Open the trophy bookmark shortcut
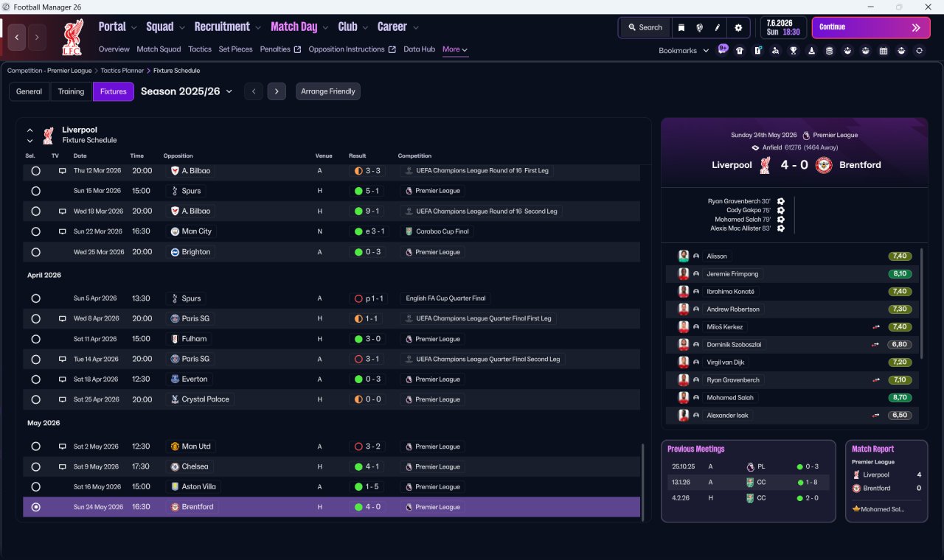This screenshot has height=560, width=944. [794, 51]
